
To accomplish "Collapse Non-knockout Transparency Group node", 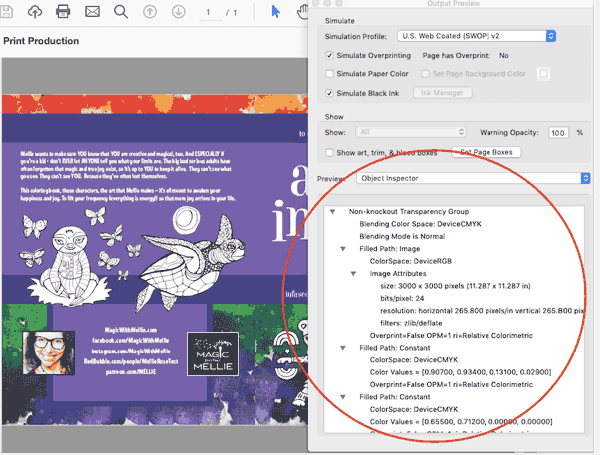I will (x=333, y=212).
